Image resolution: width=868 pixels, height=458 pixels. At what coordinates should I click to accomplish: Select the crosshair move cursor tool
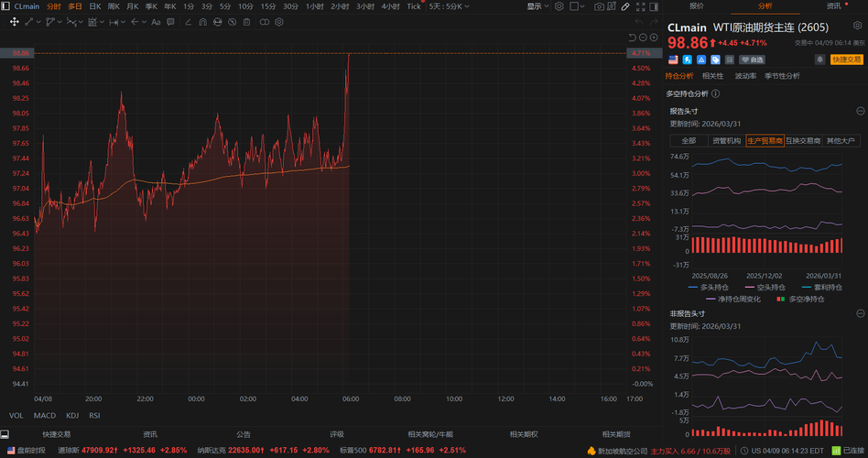coord(15,22)
